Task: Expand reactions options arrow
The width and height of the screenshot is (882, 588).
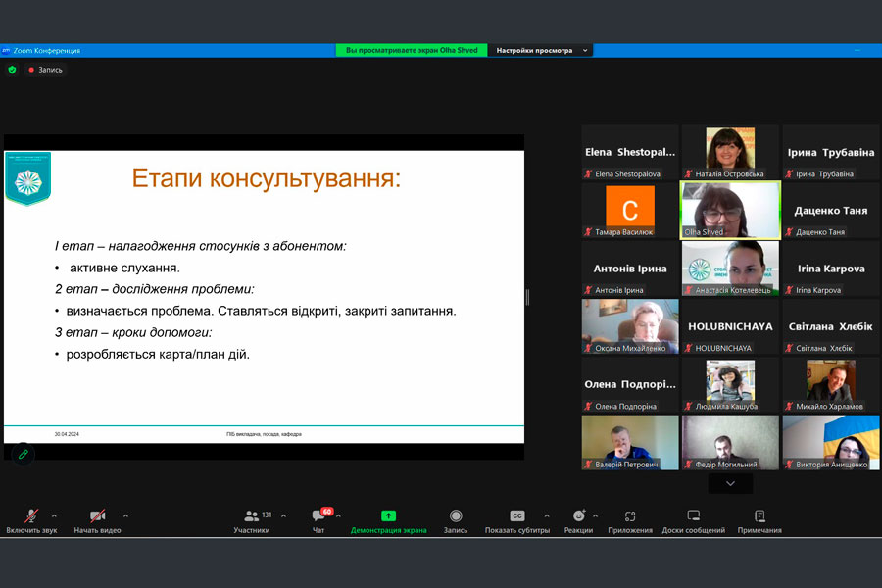Action: [x=595, y=515]
